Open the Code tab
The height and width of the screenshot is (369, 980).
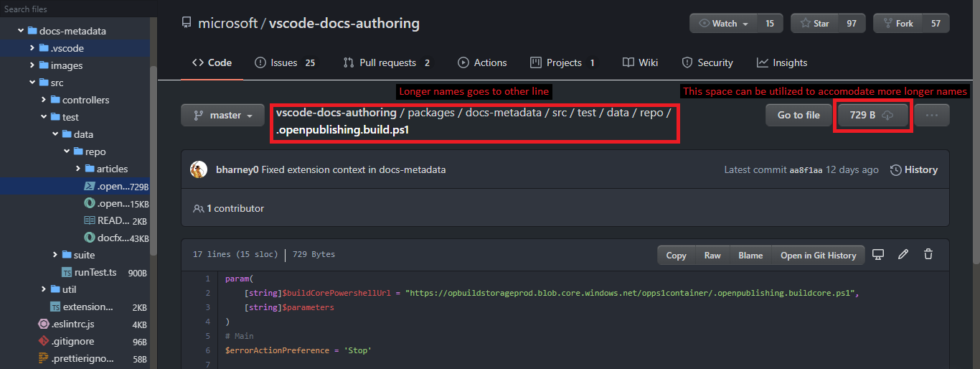pyautogui.click(x=212, y=62)
